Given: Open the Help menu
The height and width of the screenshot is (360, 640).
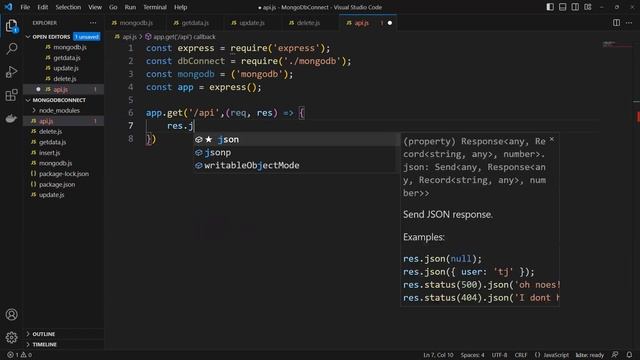Looking at the screenshot, I should point(180,7).
